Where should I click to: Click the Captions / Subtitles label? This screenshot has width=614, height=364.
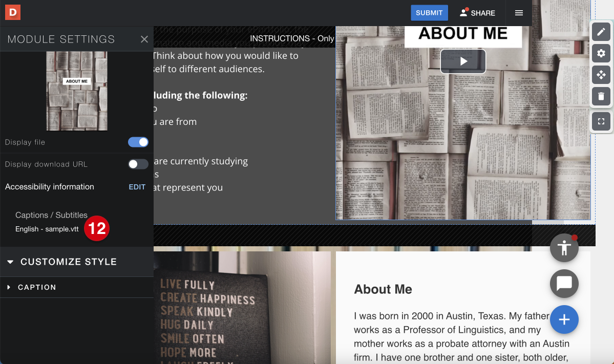[51, 215]
